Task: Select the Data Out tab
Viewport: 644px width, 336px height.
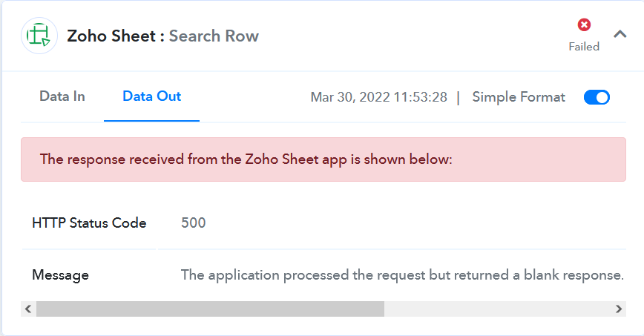Action: click(151, 96)
